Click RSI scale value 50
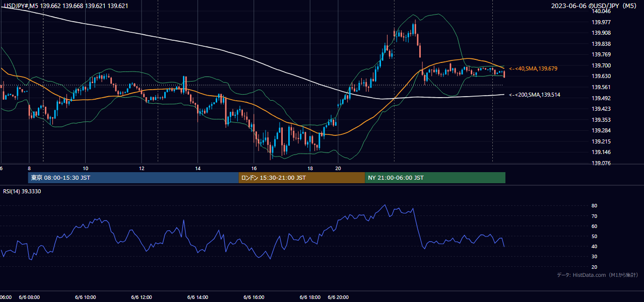The width and height of the screenshot is (644, 302). (594, 236)
